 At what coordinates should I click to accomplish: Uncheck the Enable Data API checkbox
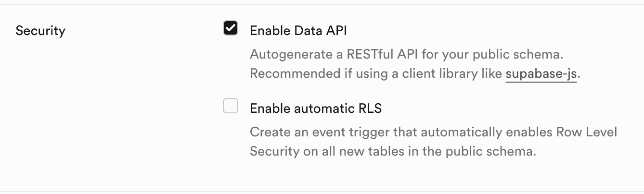231,29
